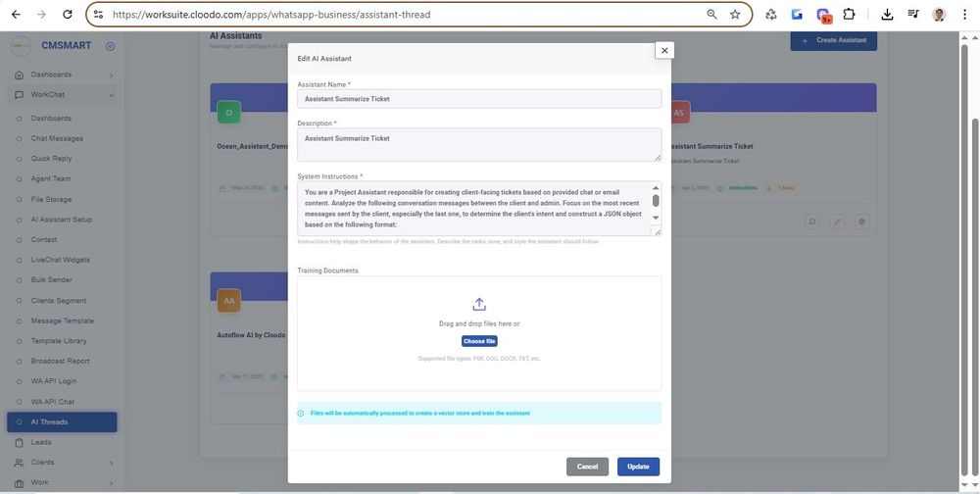Open the browser extensions puzzle icon
The width and height of the screenshot is (980, 494).
849,15
